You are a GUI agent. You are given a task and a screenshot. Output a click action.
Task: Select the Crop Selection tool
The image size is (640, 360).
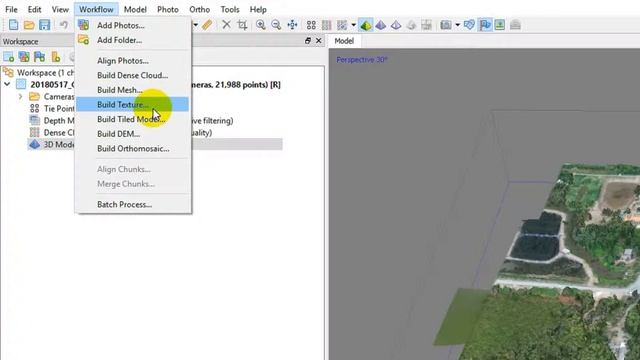(x=242, y=25)
